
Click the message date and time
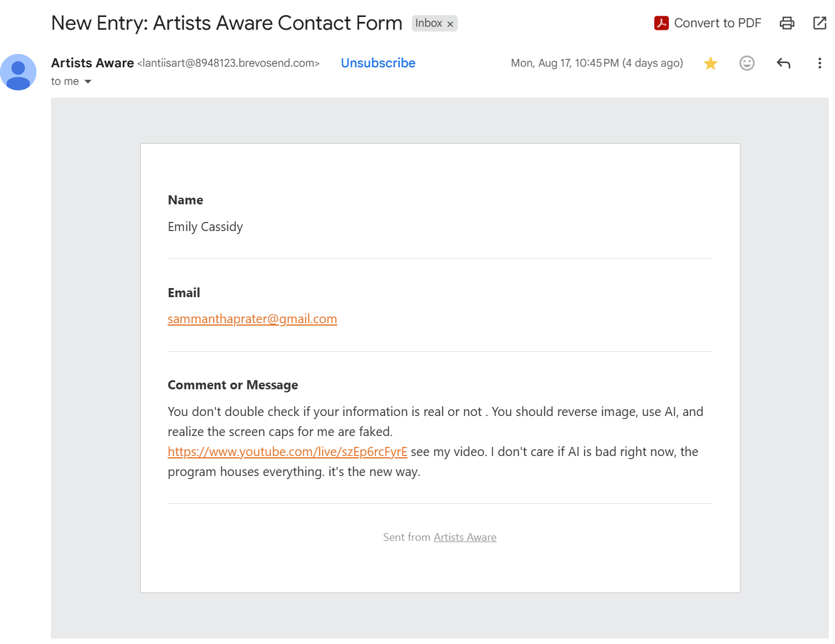click(x=597, y=63)
